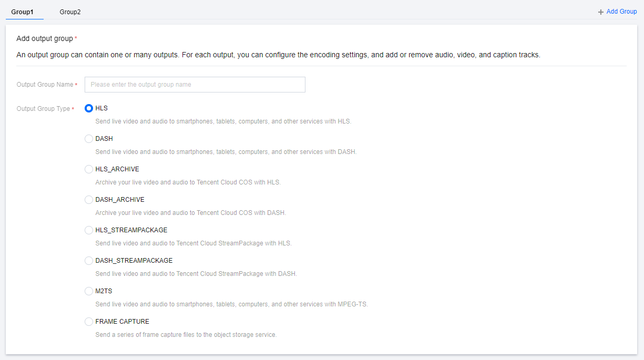Enable the FRAME CAPTURE option
Screen dimensions: 644x360
(x=89, y=322)
